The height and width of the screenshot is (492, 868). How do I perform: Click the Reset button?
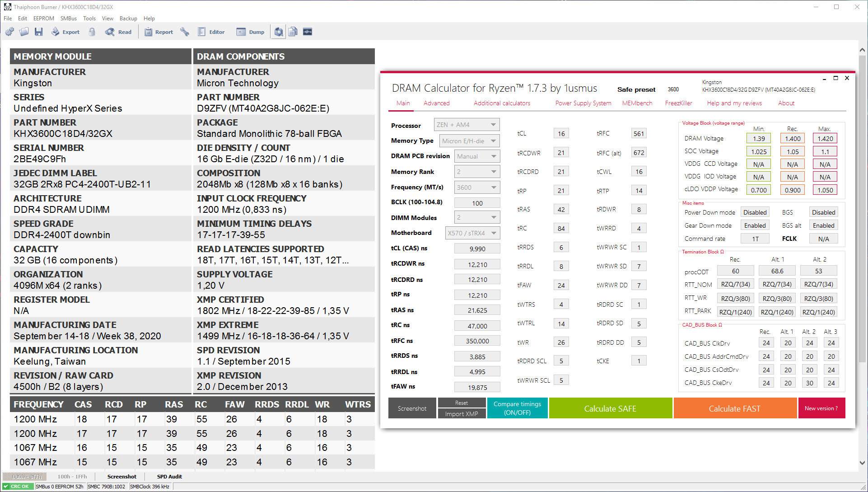tap(462, 403)
